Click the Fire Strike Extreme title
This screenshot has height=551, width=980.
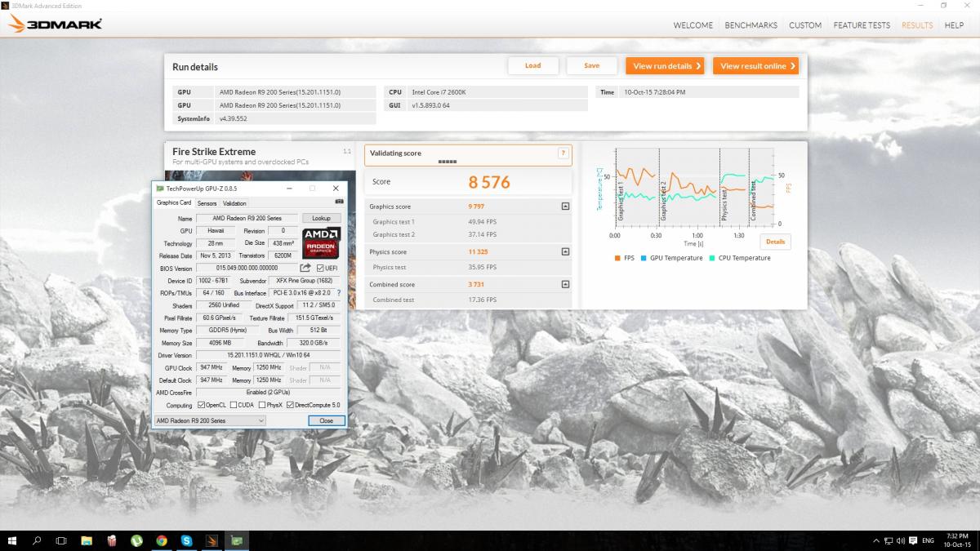pos(214,152)
